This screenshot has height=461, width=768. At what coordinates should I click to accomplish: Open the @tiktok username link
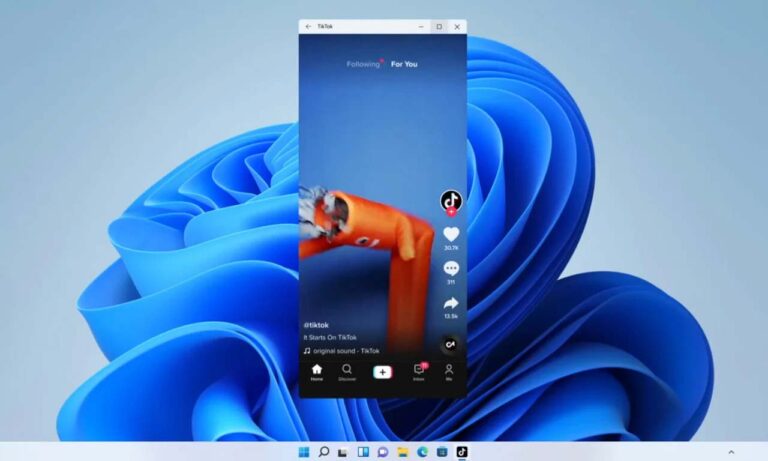pos(316,325)
